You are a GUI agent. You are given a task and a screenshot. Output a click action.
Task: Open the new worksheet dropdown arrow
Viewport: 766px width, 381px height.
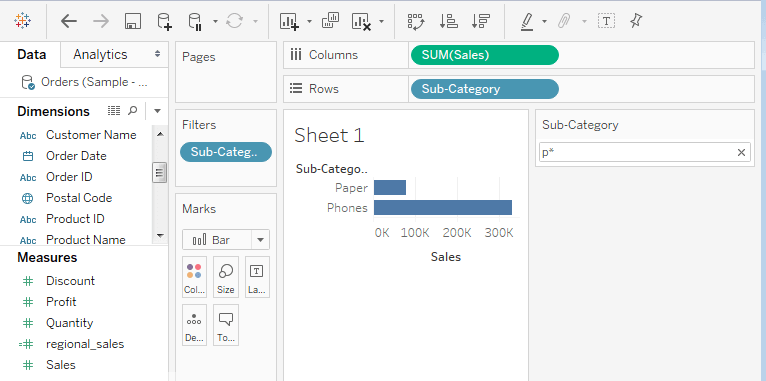click(309, 21)
